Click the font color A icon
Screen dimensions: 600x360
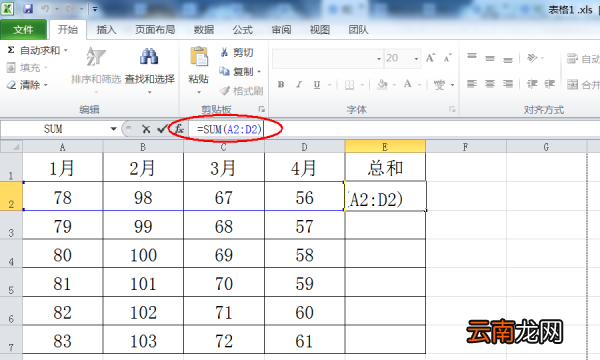click(408, 84)
